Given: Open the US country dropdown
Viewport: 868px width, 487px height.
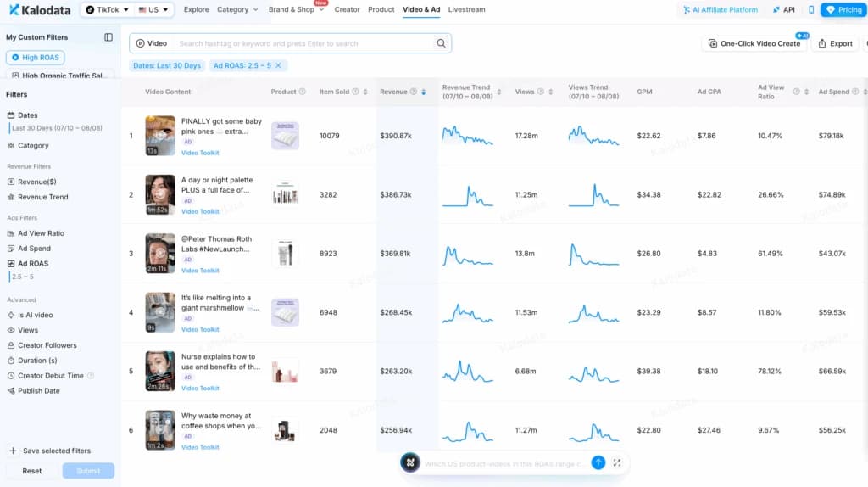Looking at the screenshot, I should pos(153,10).
